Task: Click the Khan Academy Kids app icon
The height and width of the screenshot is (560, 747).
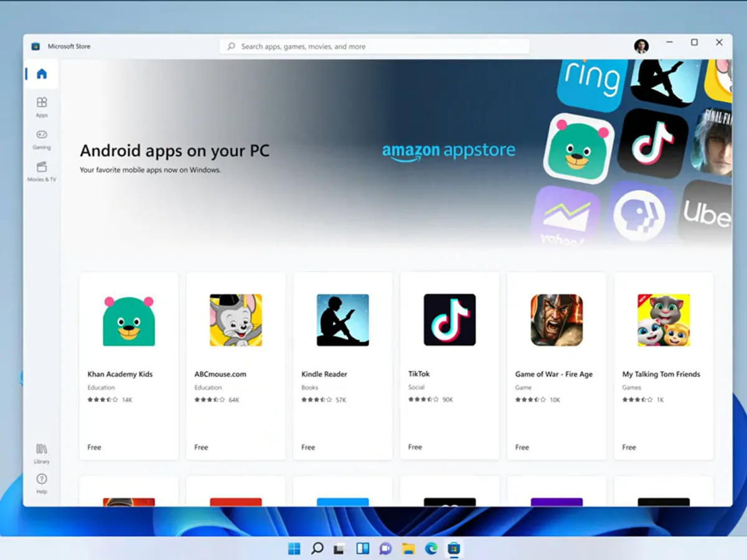Action: pyautogui.click(x=129, y=320)
